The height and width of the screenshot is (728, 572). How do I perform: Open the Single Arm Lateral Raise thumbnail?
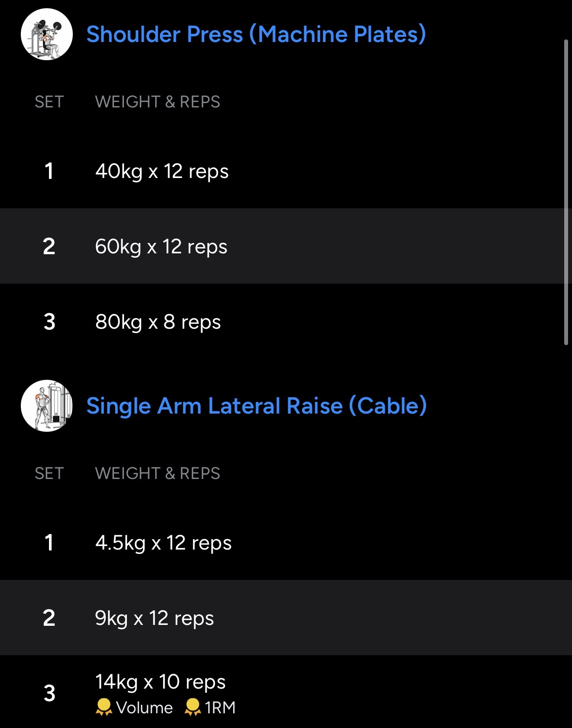pyautogui.click(x=47, y=406)
